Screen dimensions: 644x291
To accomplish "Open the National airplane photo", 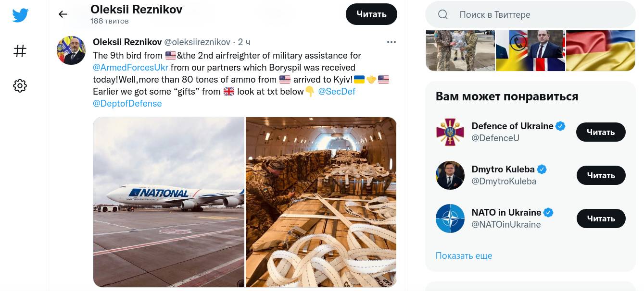I will 169,202.
